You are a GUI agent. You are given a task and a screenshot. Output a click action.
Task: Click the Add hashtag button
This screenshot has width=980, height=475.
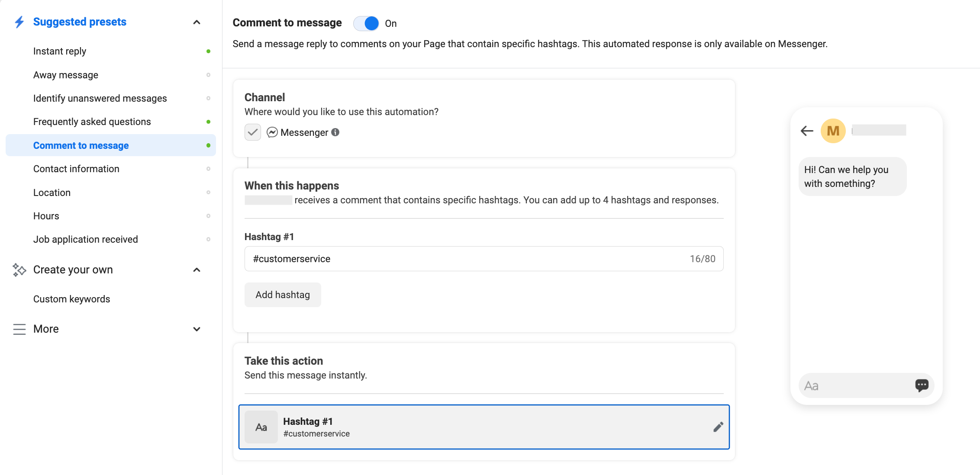[283, 295]
